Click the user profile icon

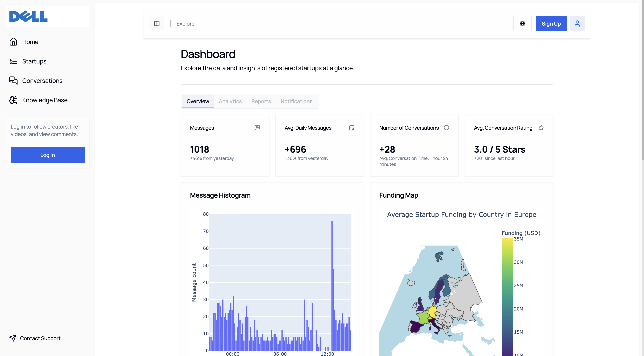(577, 24)
